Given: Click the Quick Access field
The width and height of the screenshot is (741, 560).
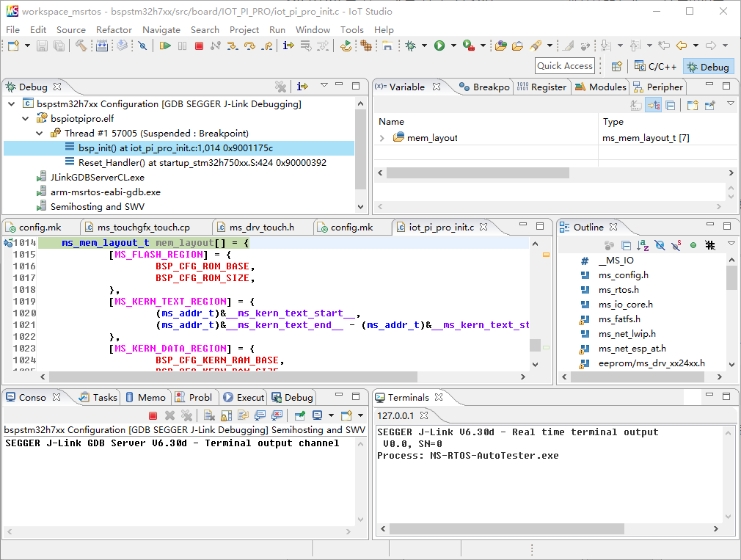Looking at the screenshot, I should click(564, 66).
